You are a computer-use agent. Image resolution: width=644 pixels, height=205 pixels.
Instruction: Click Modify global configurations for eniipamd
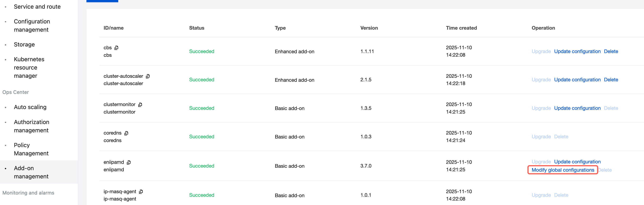pyautogui.click(x=563, y=170)
